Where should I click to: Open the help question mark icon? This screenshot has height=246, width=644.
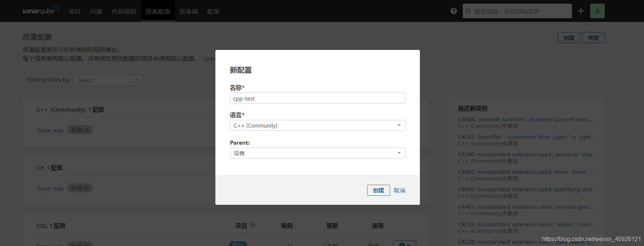(453, 11)
